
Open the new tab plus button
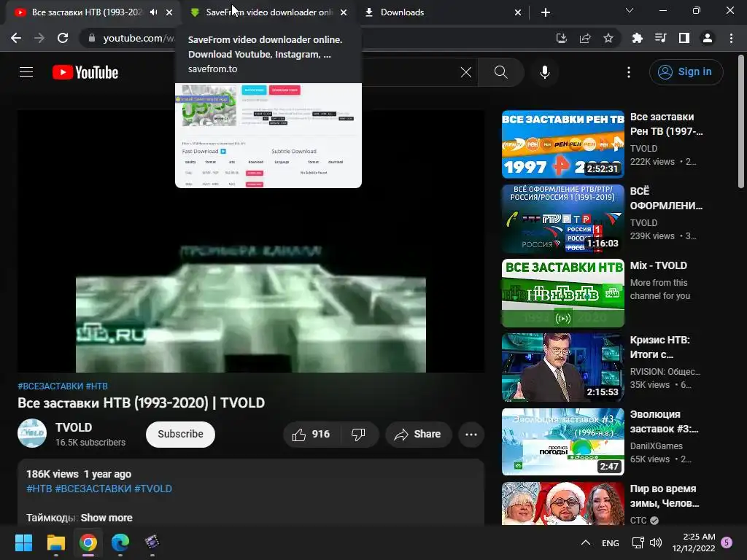[546, 12]
